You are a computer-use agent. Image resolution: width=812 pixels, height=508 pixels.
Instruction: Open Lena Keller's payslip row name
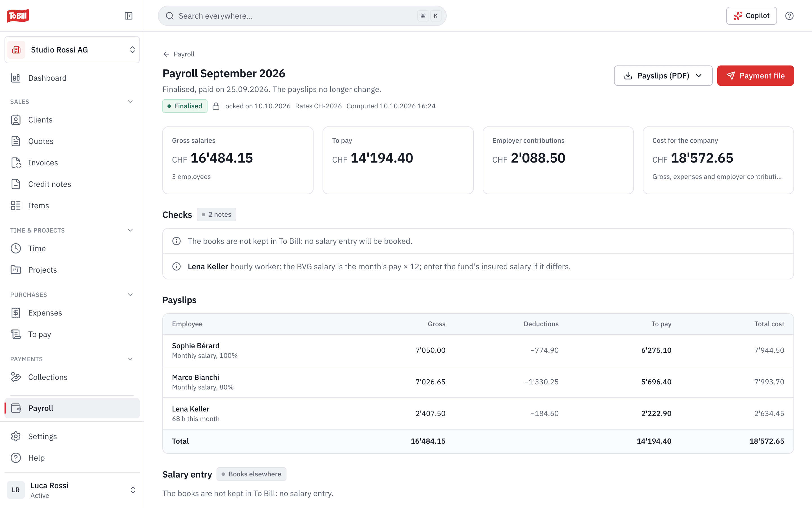point(191,409)
